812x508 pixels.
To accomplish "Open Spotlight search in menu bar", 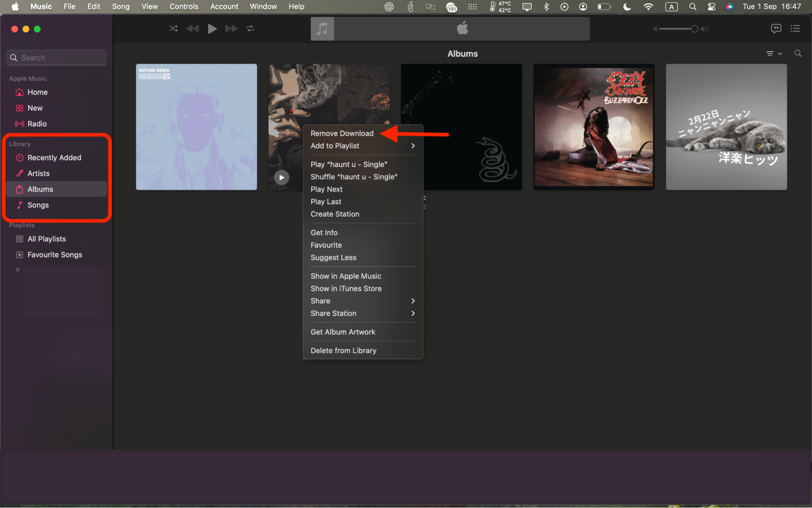I will click(693, 7).
